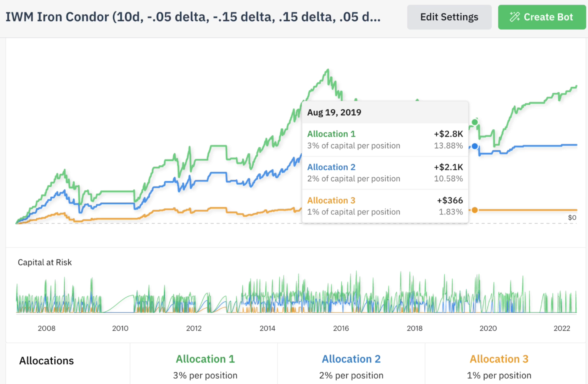Click the 2020 axis label
Image resolution: width=588 pixels, height=384 pixels.
coord(488,329)
